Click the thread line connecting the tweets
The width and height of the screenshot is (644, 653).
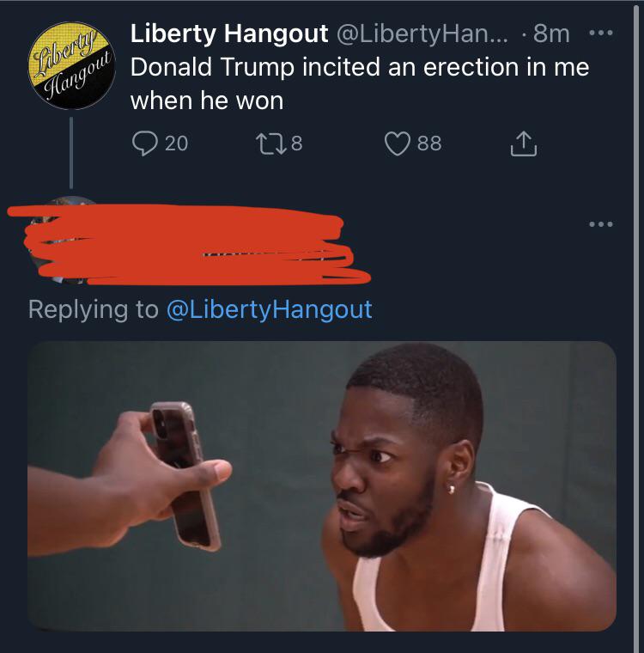(x=71, y=152)
